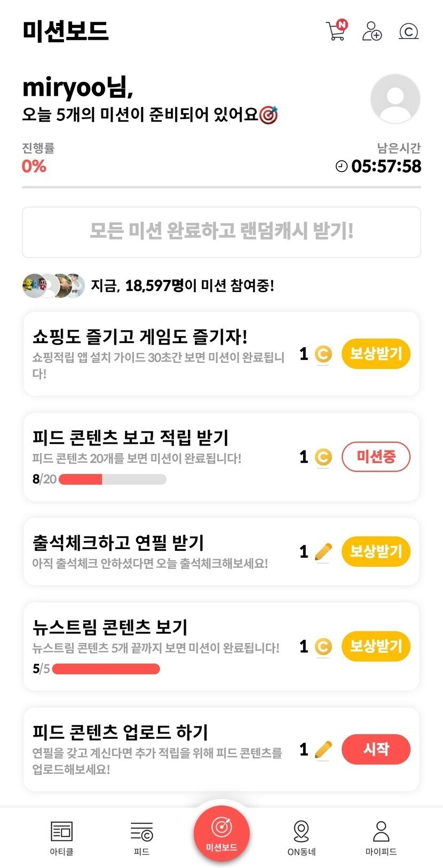The height and width of the screenshot is (868, 443).
Task: Tap the add friend icon
Action: [x=372, y=31]
